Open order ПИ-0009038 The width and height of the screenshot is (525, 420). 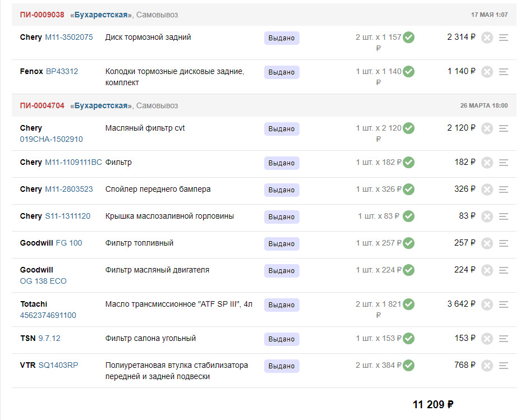[x=42, y=15]
